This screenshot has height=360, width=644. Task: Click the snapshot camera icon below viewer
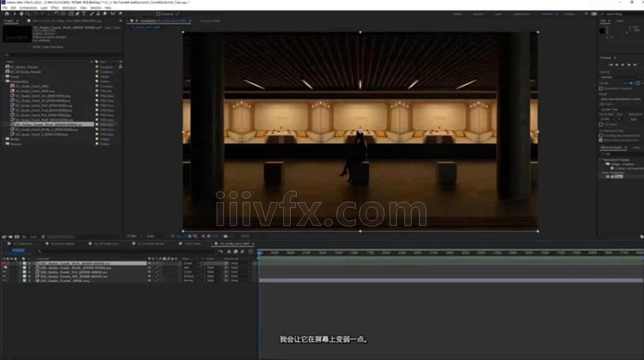225,236
